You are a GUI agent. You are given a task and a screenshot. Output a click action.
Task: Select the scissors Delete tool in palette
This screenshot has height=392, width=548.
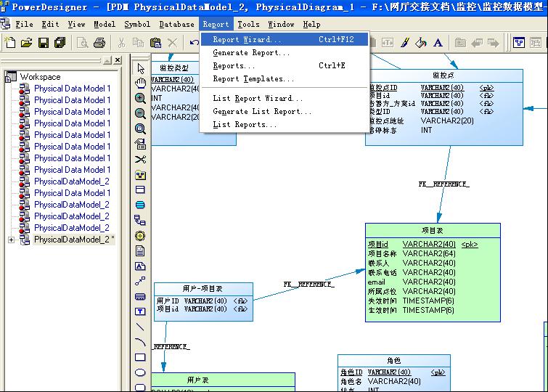click(141, 160)
